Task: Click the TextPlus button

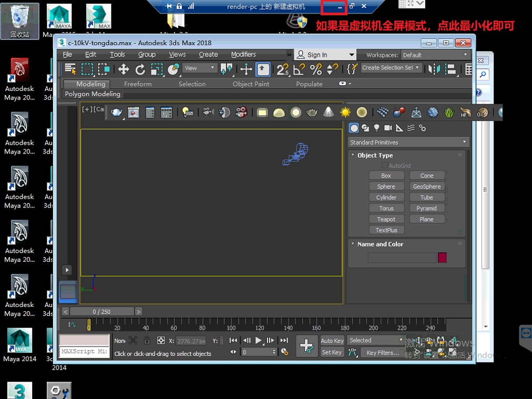Action: [x=386, y=230]
